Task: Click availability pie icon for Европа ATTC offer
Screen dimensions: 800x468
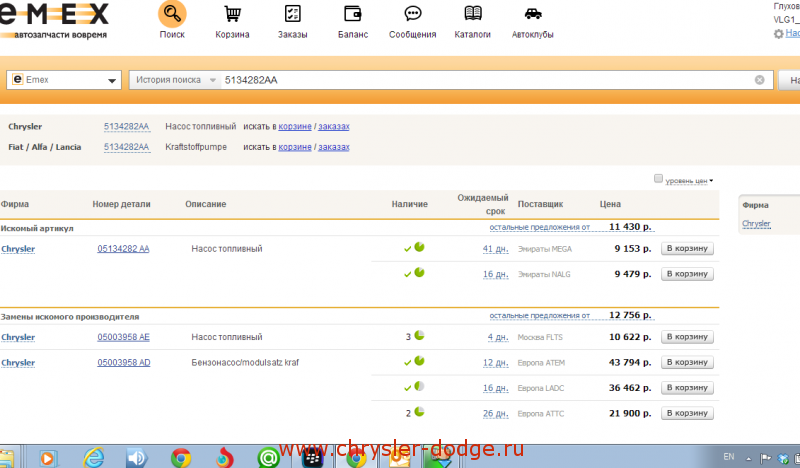Action: click(x=419, y=412)
